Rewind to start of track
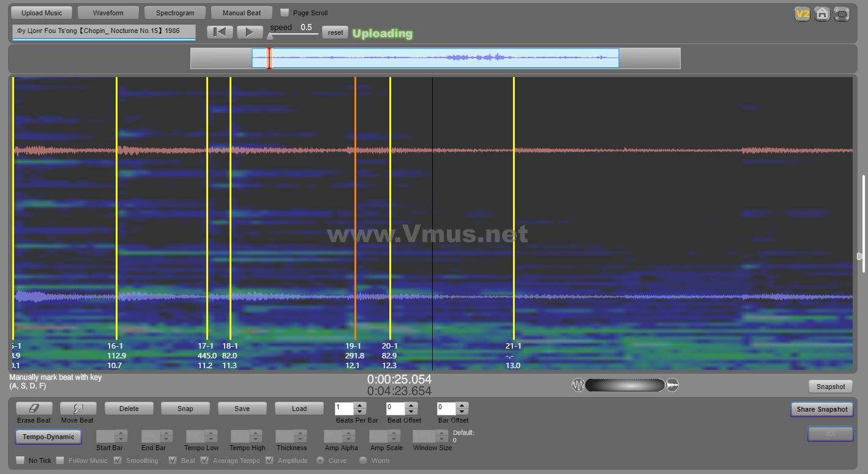 tap(220, 32)
